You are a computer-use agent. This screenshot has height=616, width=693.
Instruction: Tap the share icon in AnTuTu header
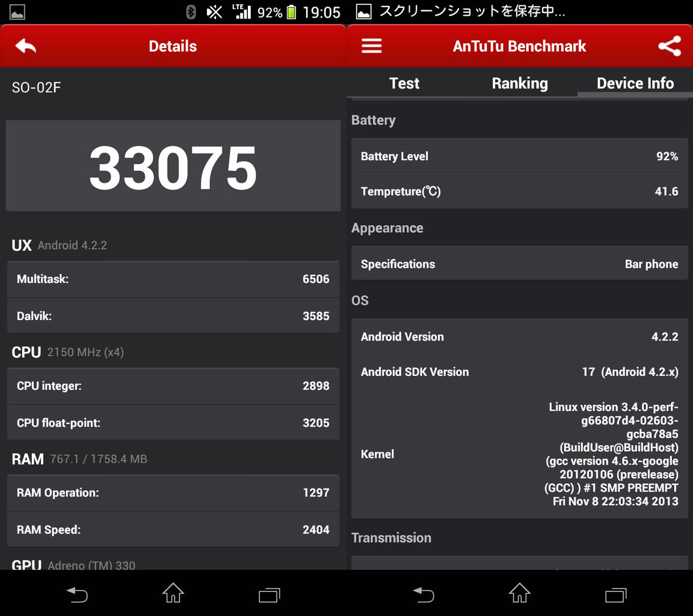(x=669, y=46)
